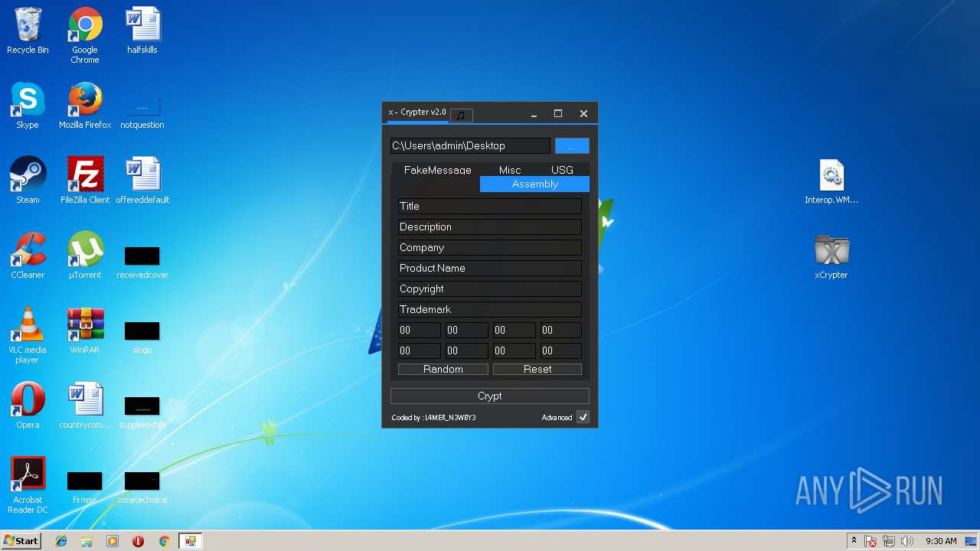Open media player taskbar icon
980x551 pixels.
point(112,541)
